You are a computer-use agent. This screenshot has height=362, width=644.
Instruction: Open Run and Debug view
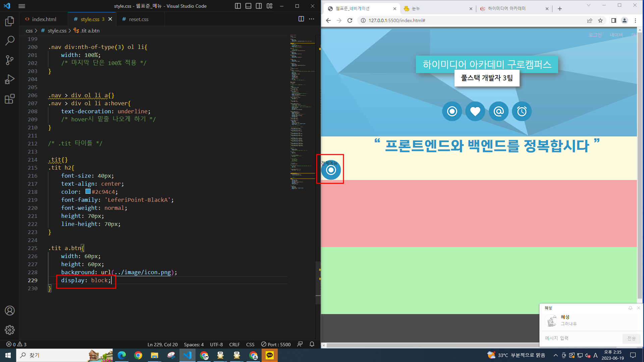tap(10, 79)
